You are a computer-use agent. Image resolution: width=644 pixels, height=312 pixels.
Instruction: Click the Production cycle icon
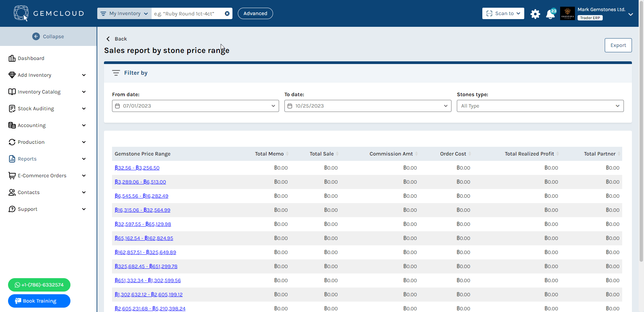pos(12,142)
